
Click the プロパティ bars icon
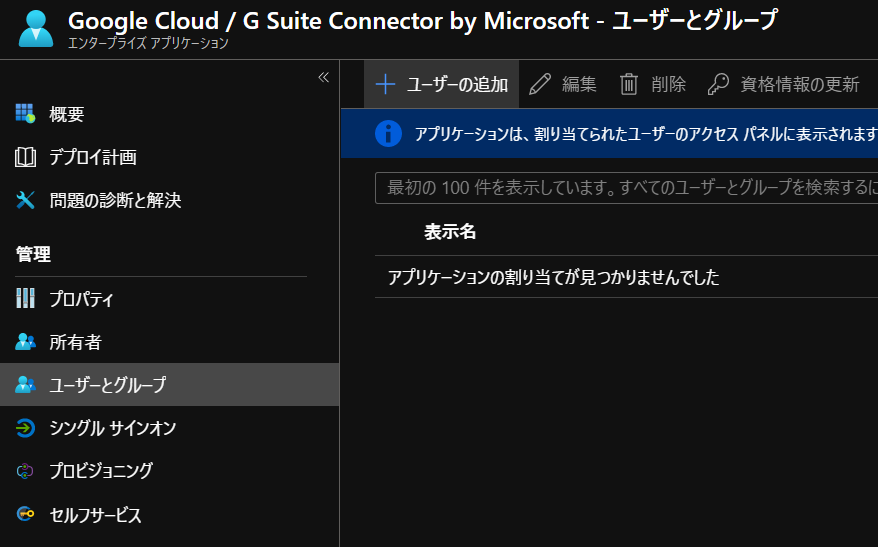coord(25,299)
